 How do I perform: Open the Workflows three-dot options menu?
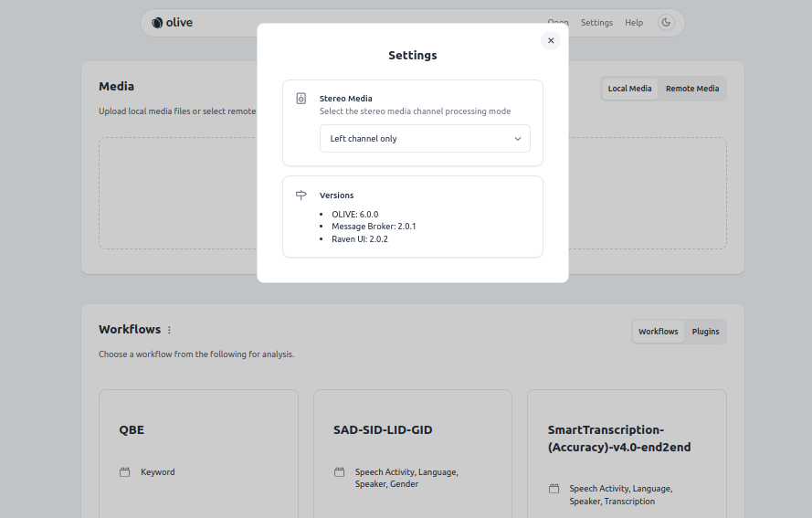(169, 330)
